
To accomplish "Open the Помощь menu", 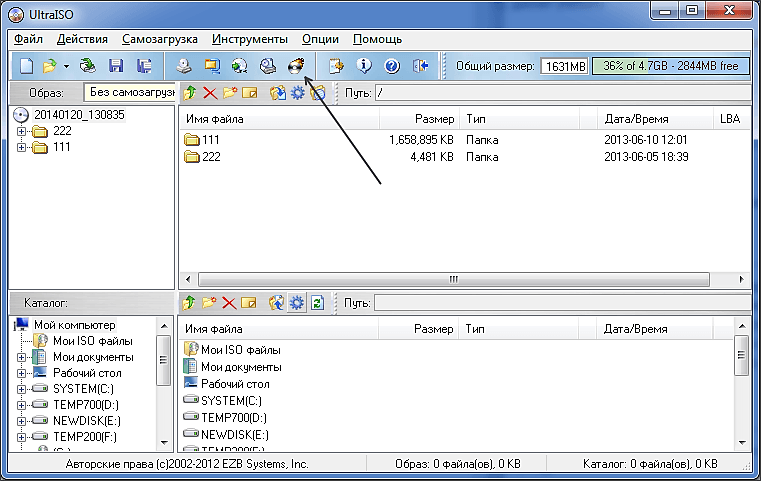I will (378, 39).
